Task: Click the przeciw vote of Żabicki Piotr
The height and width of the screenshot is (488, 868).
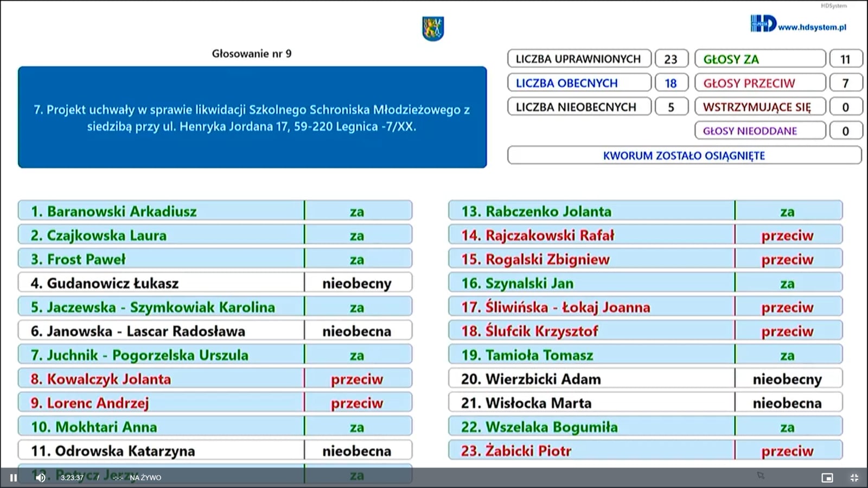Action: tap(788, 451)
